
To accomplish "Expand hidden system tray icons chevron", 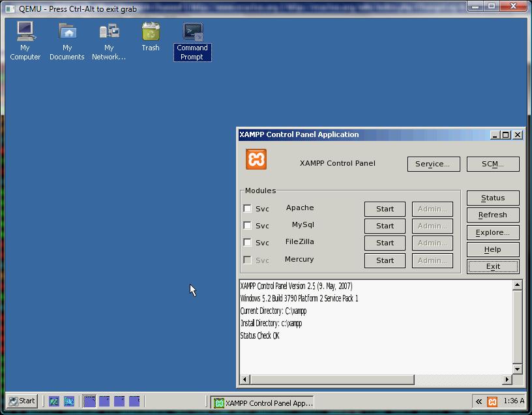I will (479, 401).
